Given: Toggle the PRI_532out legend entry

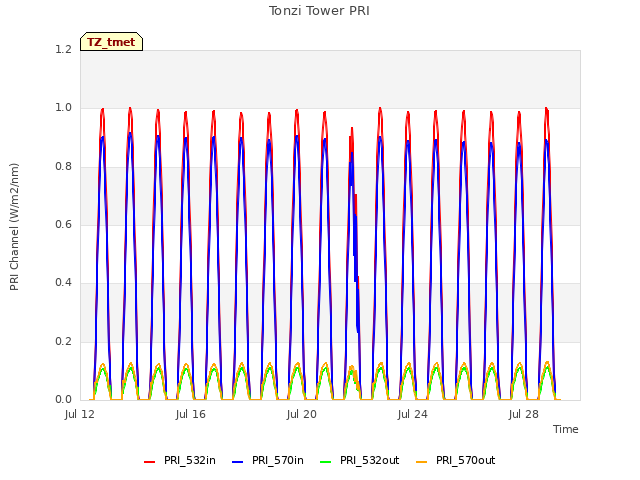Looking at the screenshot, I should point(360,461).
